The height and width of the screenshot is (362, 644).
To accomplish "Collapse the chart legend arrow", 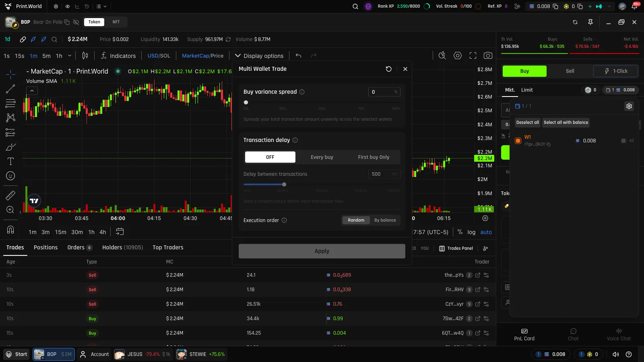I will [32, 91].
